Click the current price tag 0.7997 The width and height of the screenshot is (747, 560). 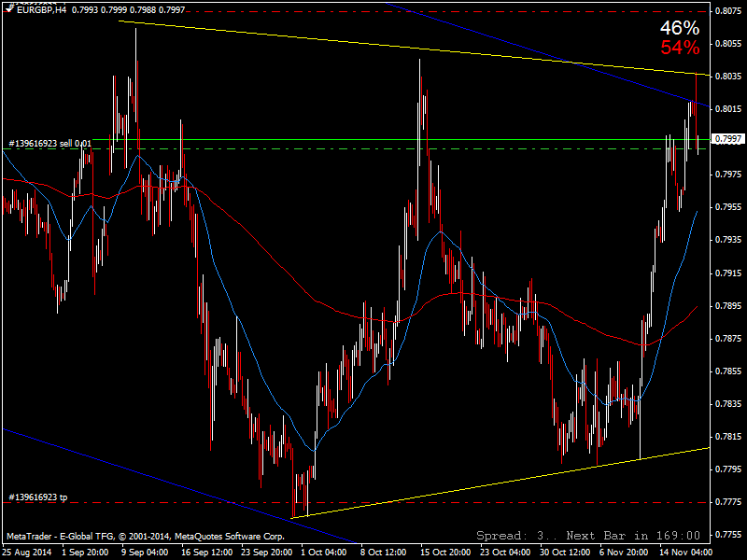[x=727, y=138]
